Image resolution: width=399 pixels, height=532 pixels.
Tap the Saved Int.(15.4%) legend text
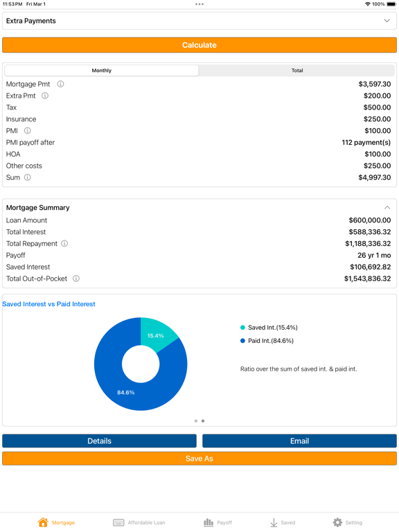(x=273, y=328)
